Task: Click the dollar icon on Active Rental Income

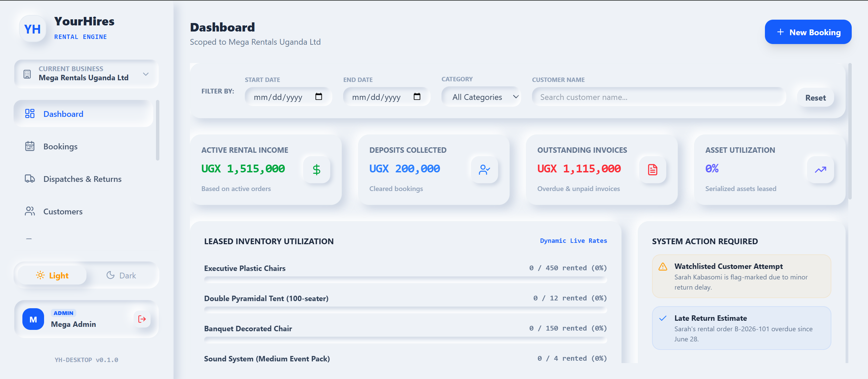Action: tap(316, 169)
